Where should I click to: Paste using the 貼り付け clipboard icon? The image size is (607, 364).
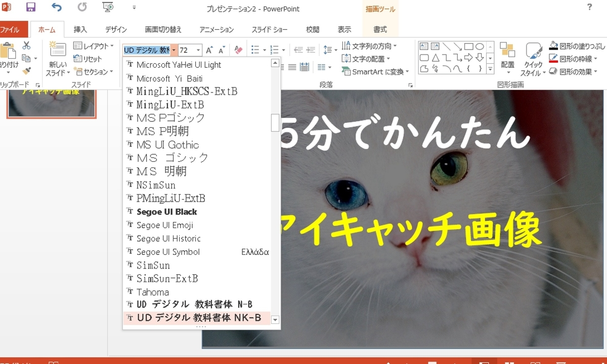8,52
